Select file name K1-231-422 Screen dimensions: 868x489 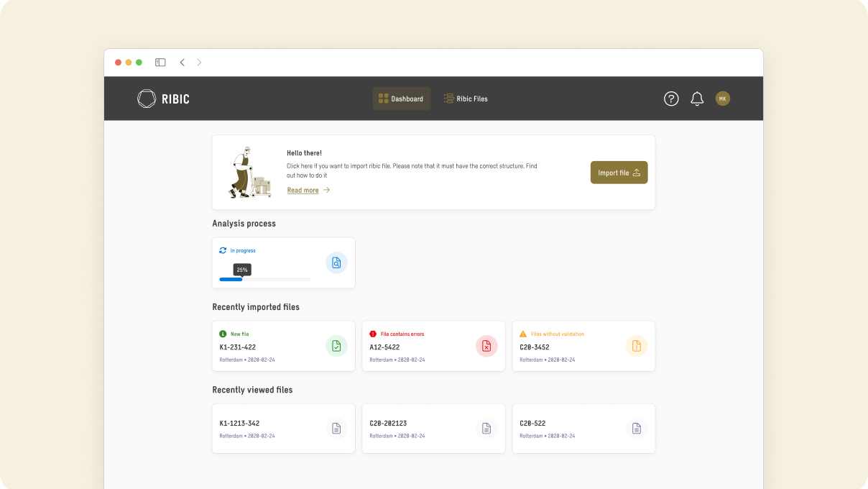[x=238, y=347]
